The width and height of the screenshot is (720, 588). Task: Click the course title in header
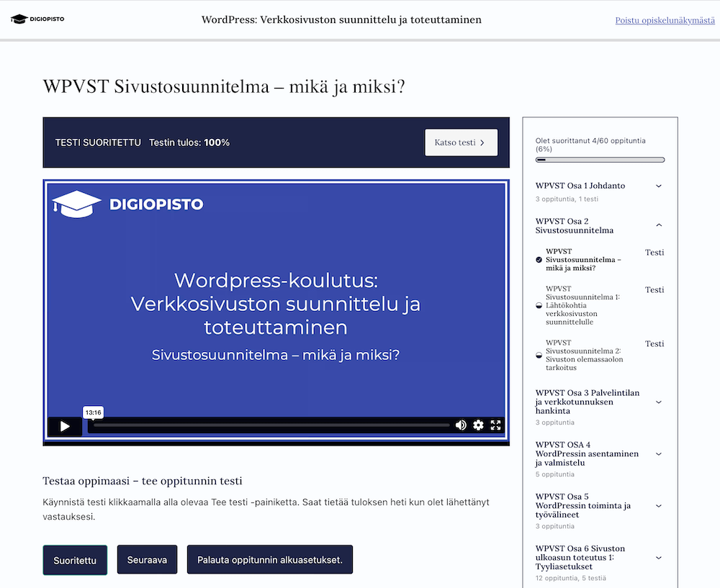click(341, 19)
